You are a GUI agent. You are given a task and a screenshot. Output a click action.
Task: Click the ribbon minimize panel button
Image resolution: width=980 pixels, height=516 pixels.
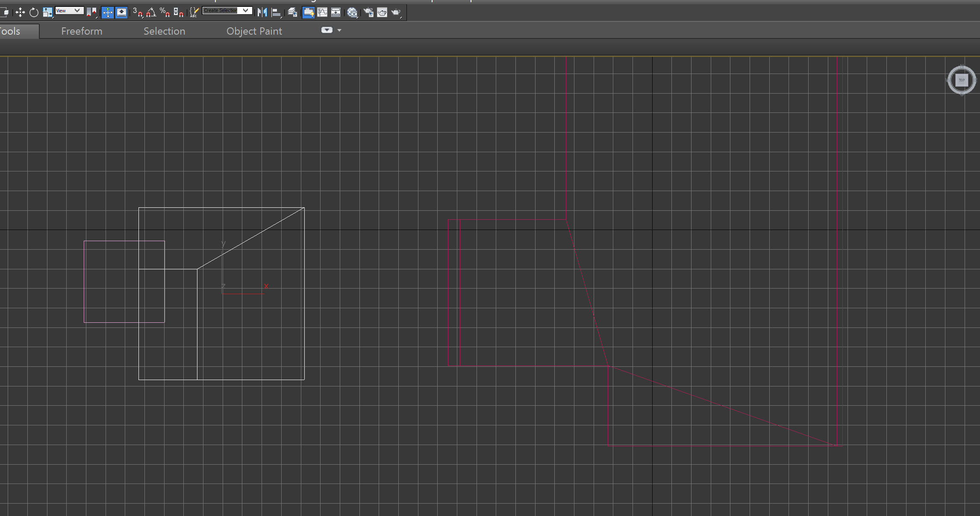(x=327, y=30)
